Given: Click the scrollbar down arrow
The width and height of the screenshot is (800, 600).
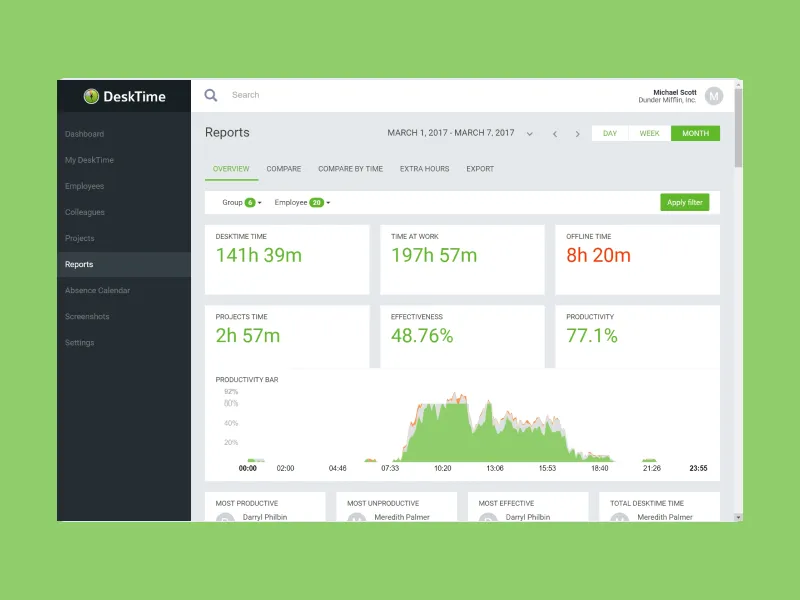Looking at the screenshot, I should click(x=738, y=517).
